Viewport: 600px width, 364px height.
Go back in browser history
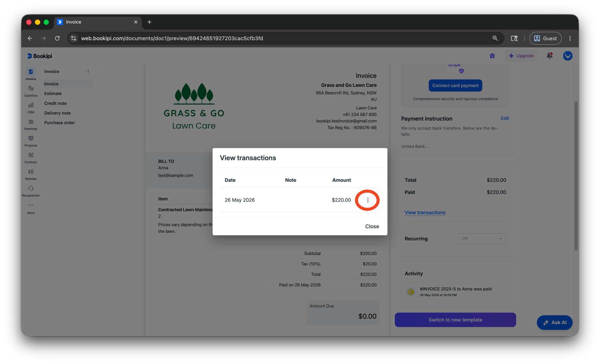pos(30,38)
